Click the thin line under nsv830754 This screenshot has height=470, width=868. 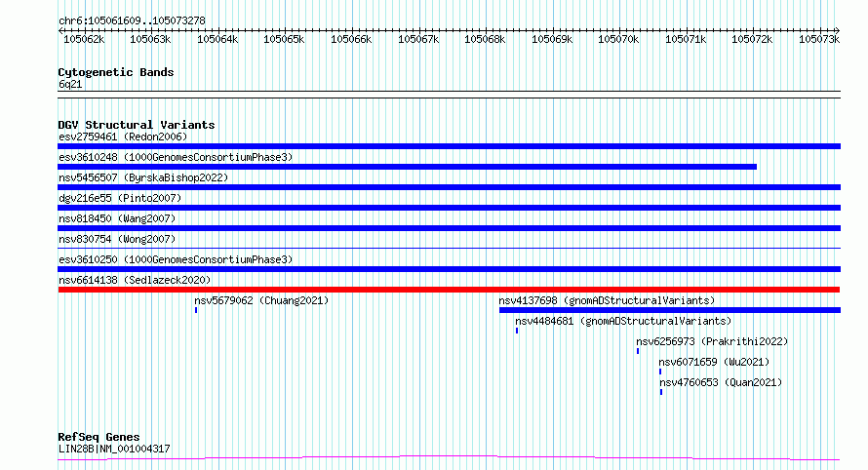pyautogui.click(x=449, y=248)
